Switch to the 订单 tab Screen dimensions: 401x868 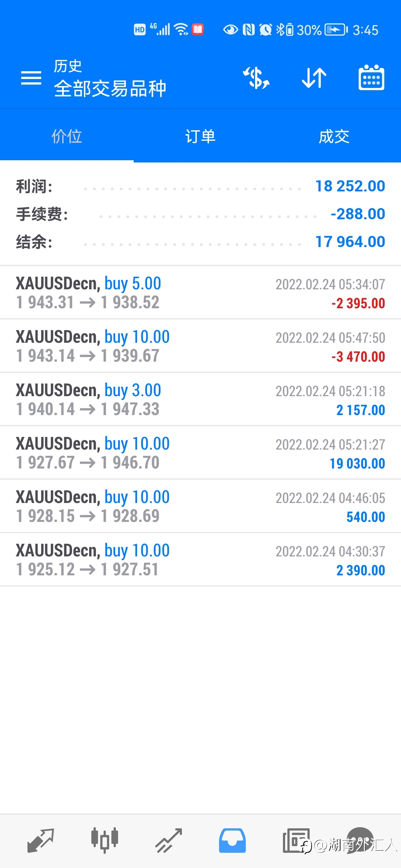pos(200,136)
